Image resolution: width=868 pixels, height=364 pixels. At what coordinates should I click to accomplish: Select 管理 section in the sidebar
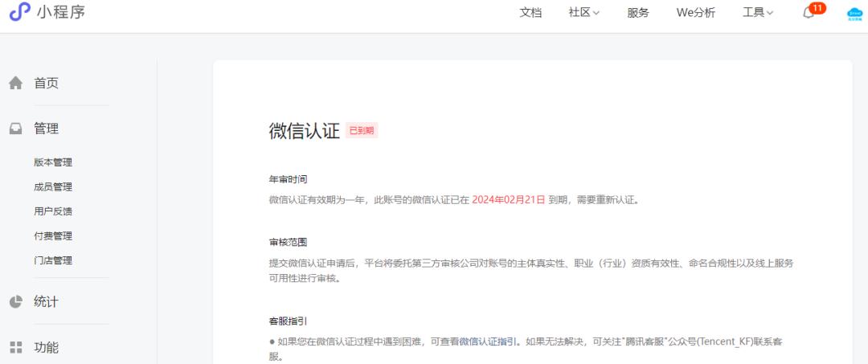[x=46, y=129]
